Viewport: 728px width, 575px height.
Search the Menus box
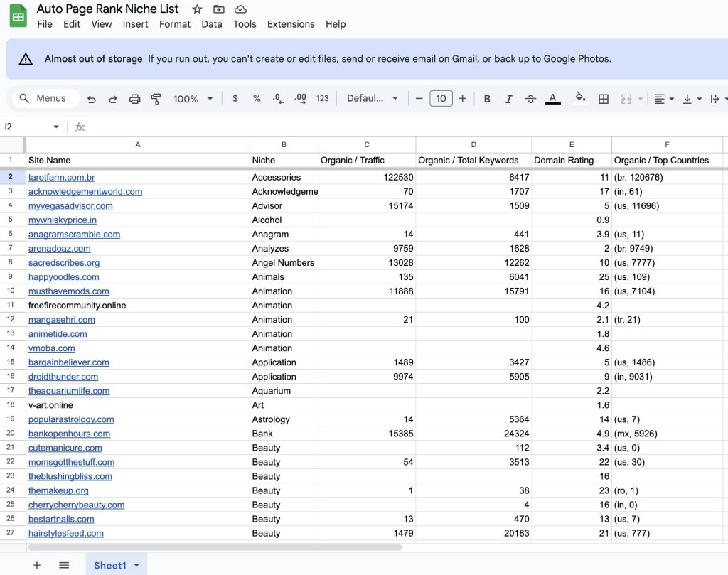click(x=45, y=98)
